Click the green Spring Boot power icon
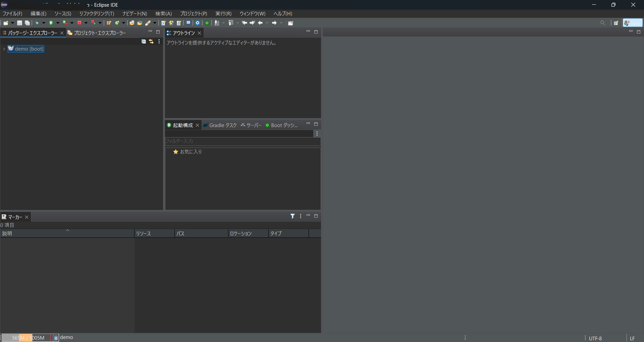This screenshot has width=644, height=342. pyautogui.click(x=207, y=23)
